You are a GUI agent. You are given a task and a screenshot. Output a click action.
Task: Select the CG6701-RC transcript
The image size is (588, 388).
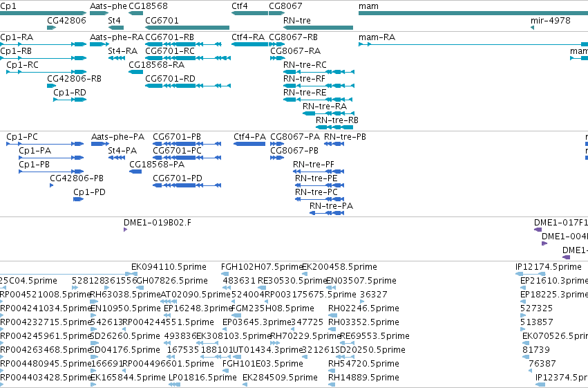coord(188,58)
